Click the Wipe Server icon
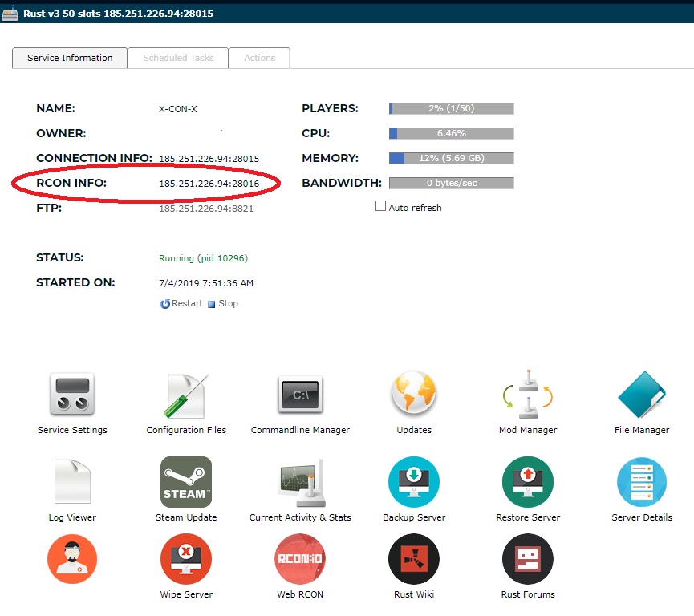The image size is (694, 616). 186,559
